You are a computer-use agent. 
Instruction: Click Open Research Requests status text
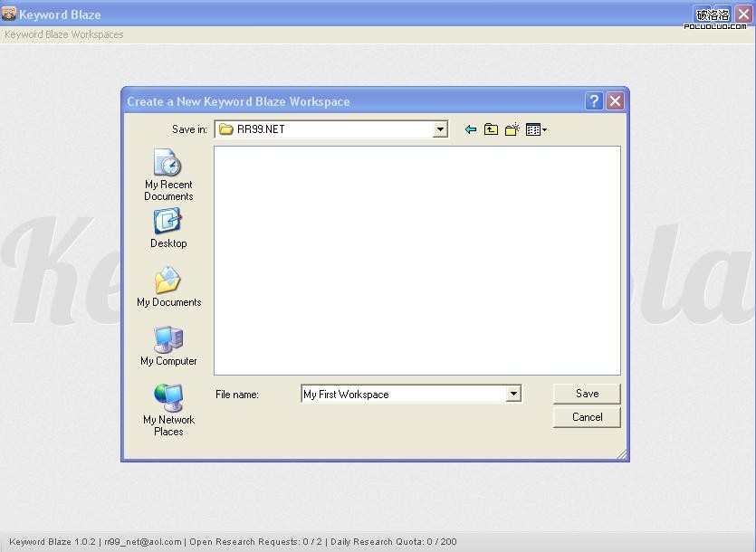click(255, 542)
